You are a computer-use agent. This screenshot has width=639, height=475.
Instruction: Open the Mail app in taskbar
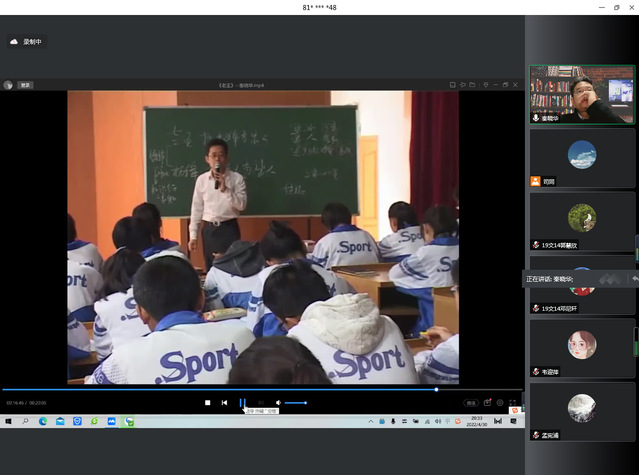click(60, 421)
